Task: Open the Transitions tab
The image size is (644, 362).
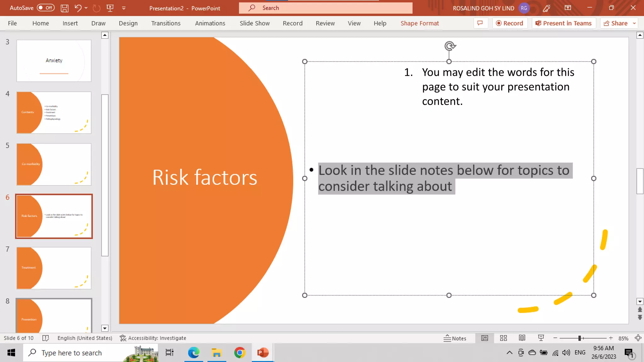Action: coord(166,23)
